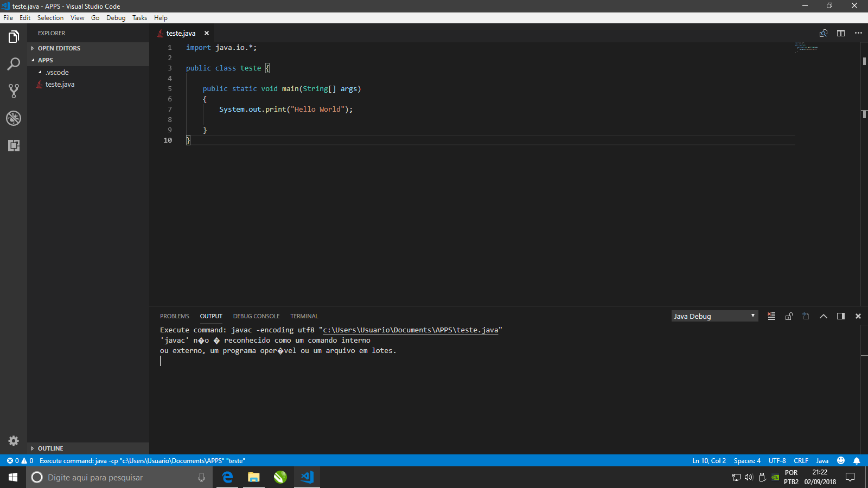Open the Manage gear menu

coord(14,441)
